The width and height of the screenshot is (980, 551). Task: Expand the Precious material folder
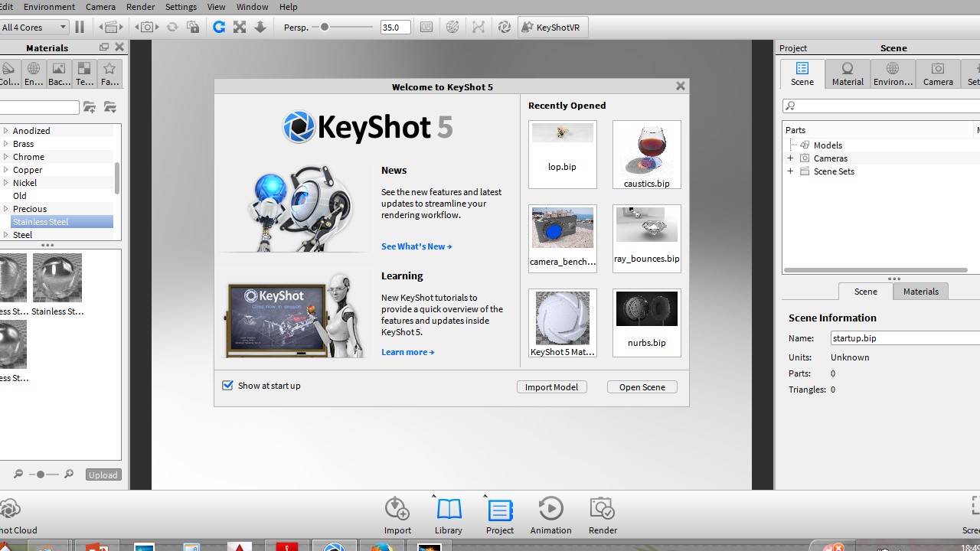coord(6,209)
